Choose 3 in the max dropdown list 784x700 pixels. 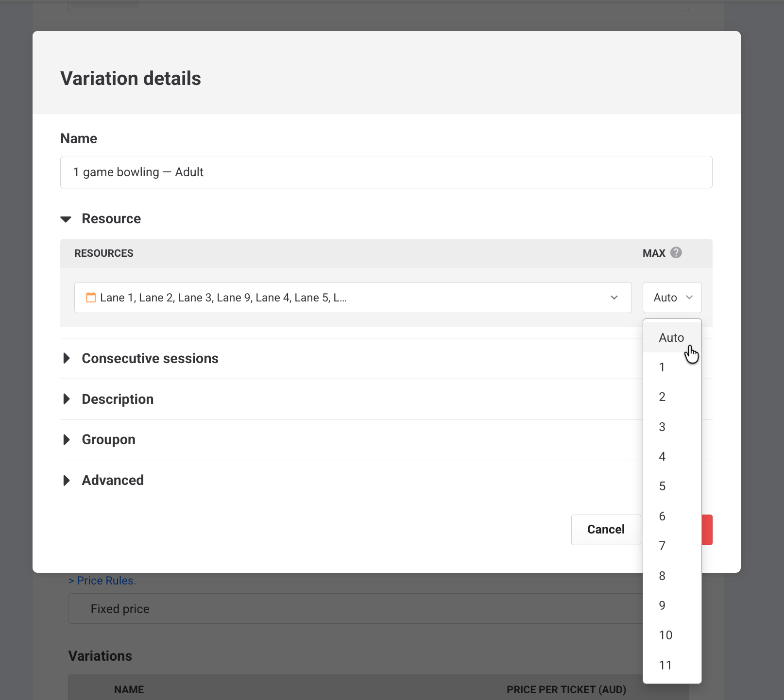click(x=672, y=427)
